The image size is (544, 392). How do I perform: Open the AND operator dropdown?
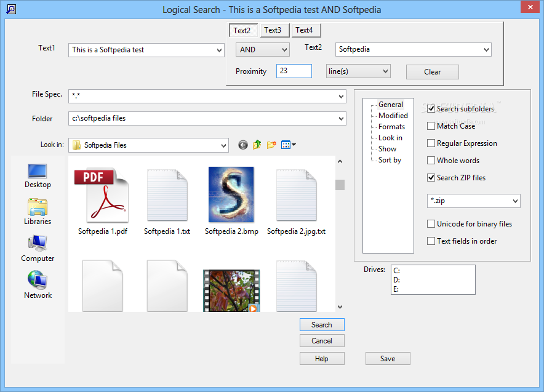(x=262, y=50)
